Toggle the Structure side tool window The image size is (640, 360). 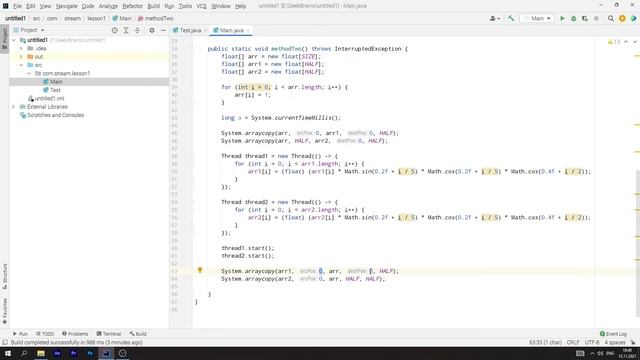(x=4, y=276)
